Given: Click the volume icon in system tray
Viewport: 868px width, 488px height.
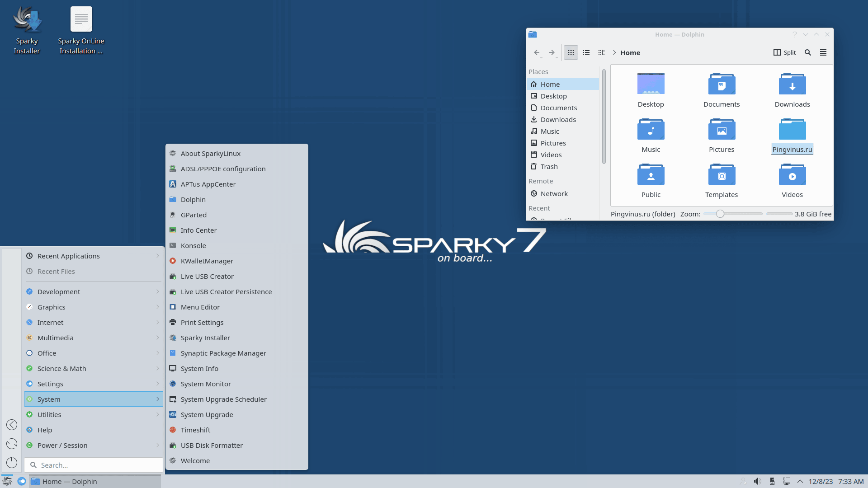Looking at the screenshot, I should pos(757,481).
